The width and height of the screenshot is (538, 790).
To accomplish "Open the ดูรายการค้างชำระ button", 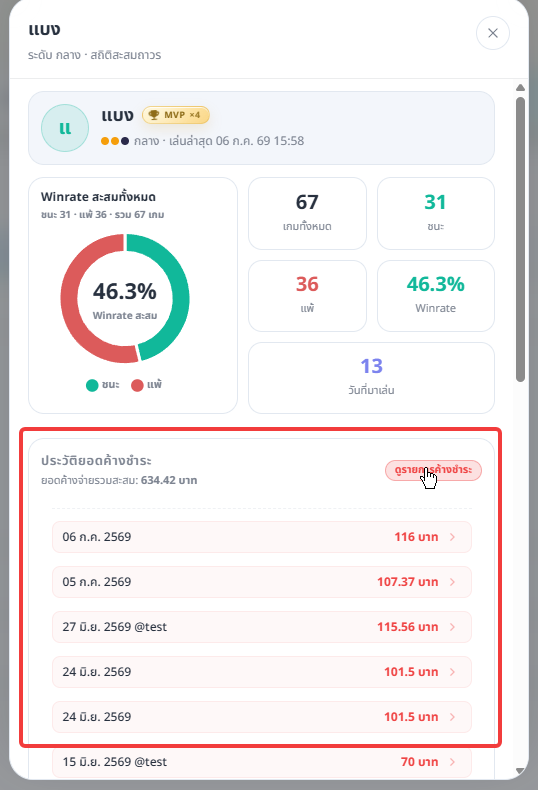I will (433, 470).
